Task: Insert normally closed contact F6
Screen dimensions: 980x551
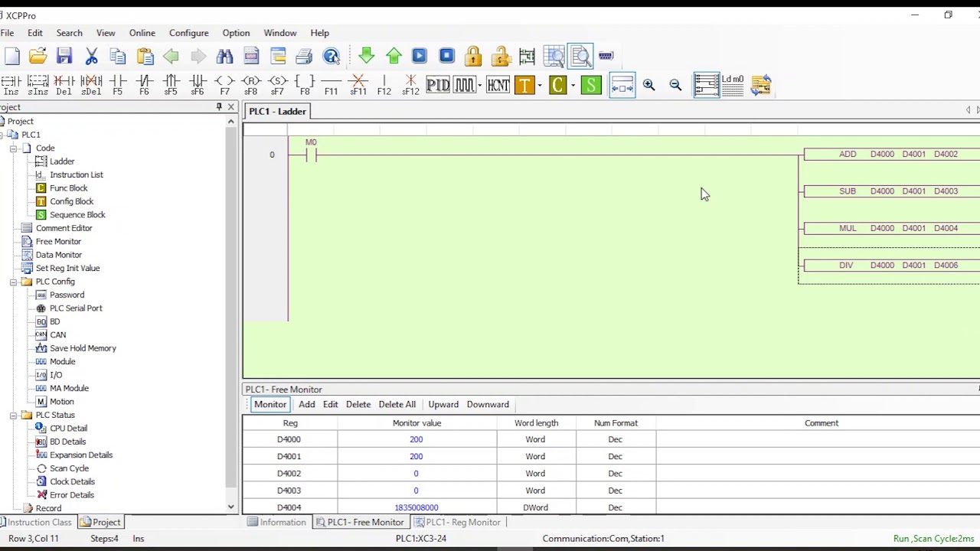Action: point(144,85)
